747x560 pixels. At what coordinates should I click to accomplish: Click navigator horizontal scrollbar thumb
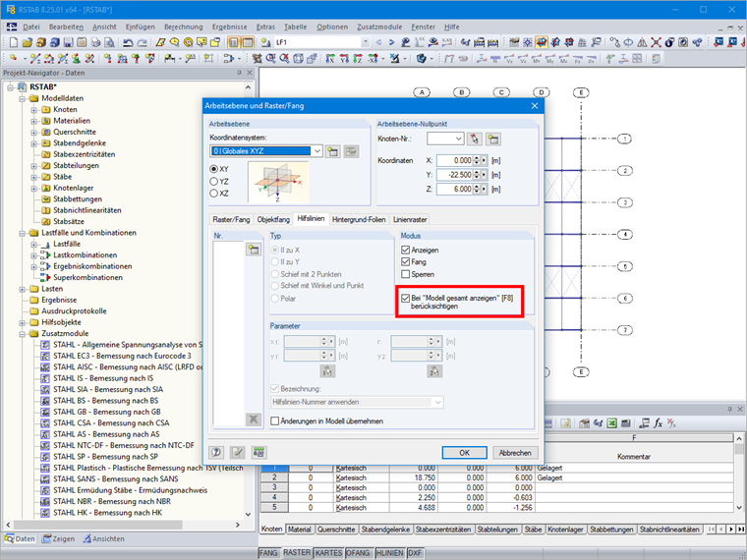[97, 525]
